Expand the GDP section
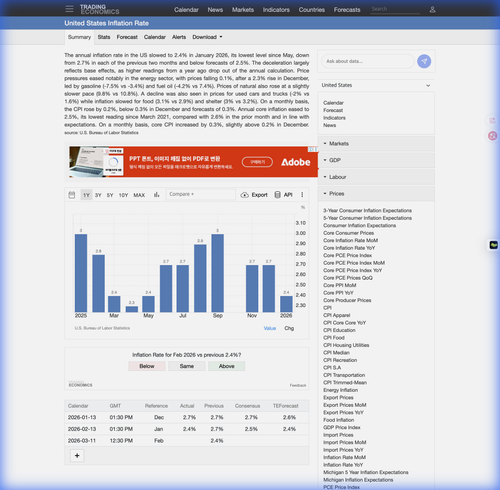 pos(376,160)
